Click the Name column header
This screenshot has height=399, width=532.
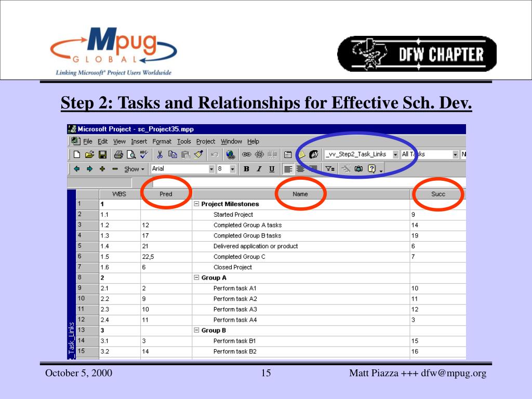(x=300, y=194)
